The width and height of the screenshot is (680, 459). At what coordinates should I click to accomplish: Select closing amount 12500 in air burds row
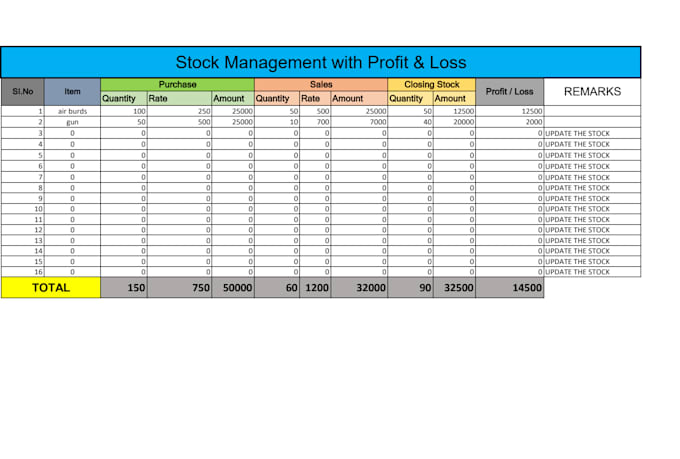[454, 111]
